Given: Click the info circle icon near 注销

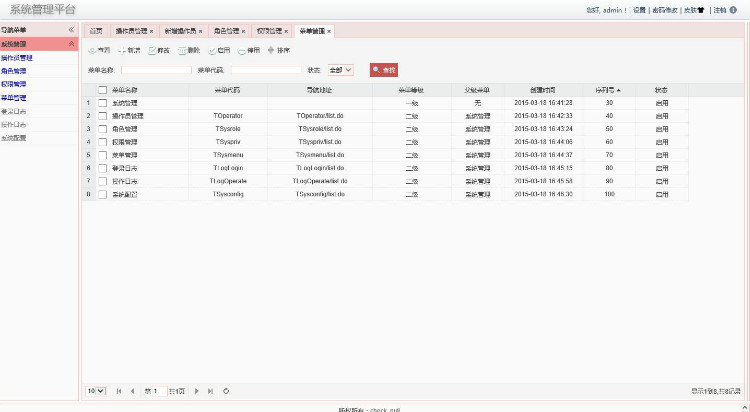Looking at the screenshot, I should coord(733,10).
